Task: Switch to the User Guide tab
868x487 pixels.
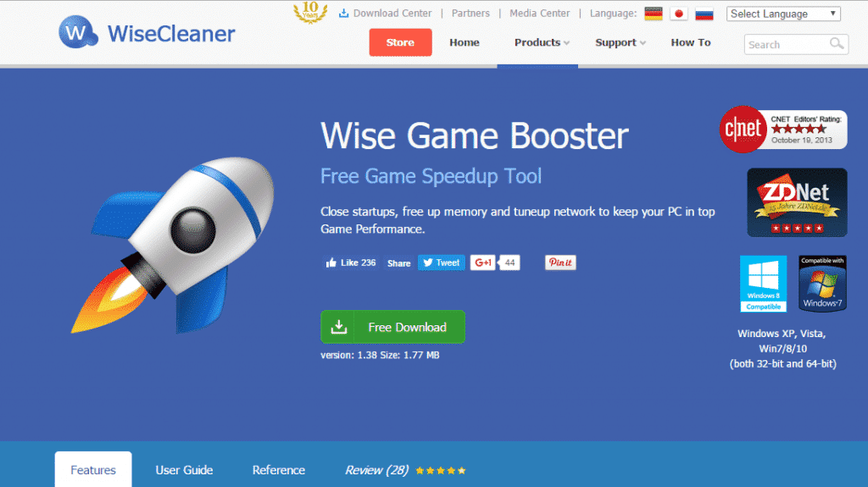Action: 184,470
